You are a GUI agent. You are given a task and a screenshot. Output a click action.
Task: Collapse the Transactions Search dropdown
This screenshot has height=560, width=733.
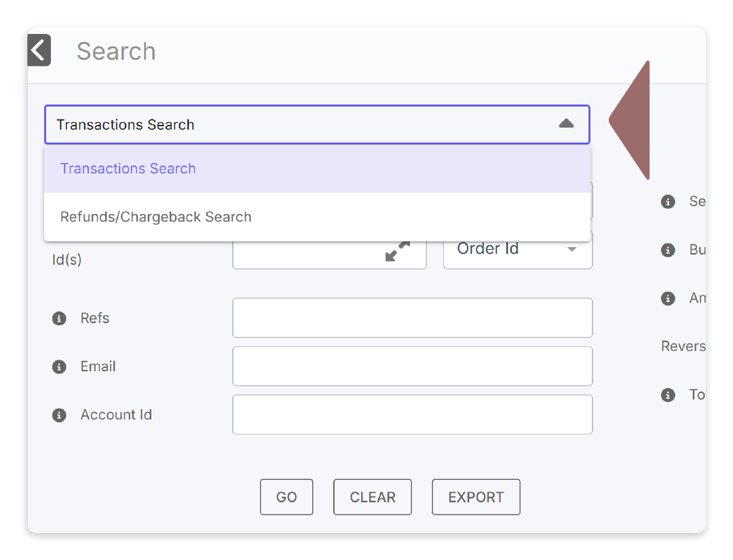click(567, 124)
